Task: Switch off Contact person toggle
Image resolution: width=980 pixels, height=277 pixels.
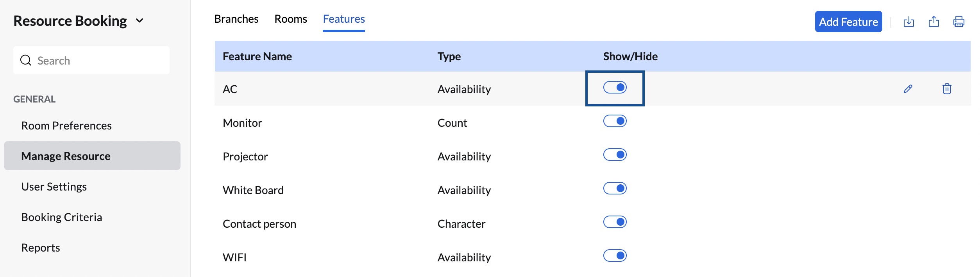Action: click(x=615, y=222)
